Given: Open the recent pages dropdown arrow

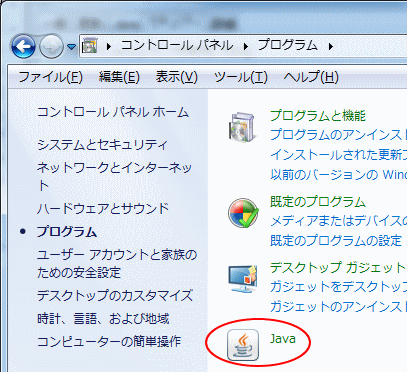Looking at the screenshot, I should 71,46.
